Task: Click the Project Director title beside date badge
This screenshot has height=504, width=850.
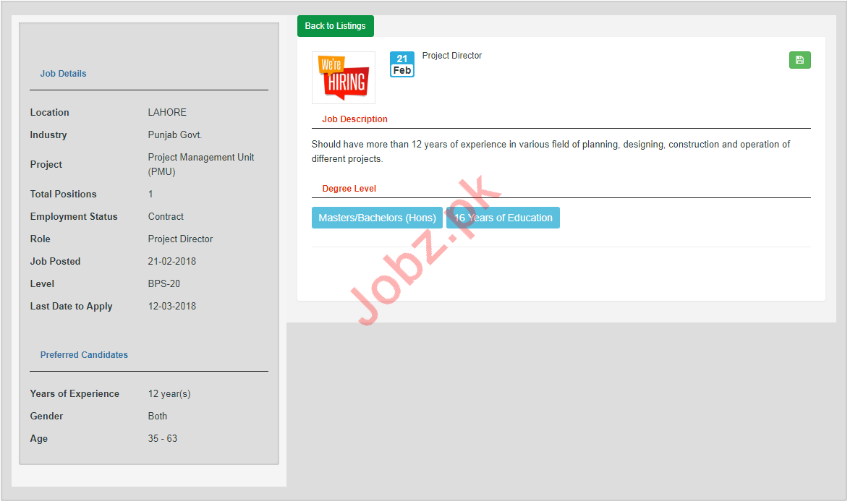Action: [452, 56]
